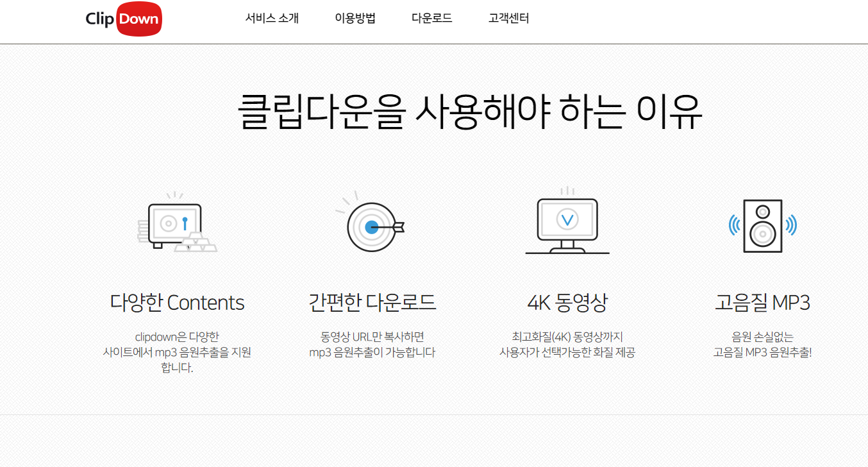The height and width of the screenshot is (467, 868).
Task: Click the ClipDown logo
Action: point(124,19)
